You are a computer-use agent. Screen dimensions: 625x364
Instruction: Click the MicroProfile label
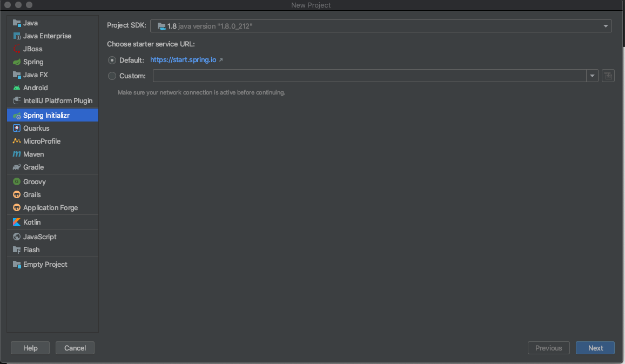coord(42,141)
